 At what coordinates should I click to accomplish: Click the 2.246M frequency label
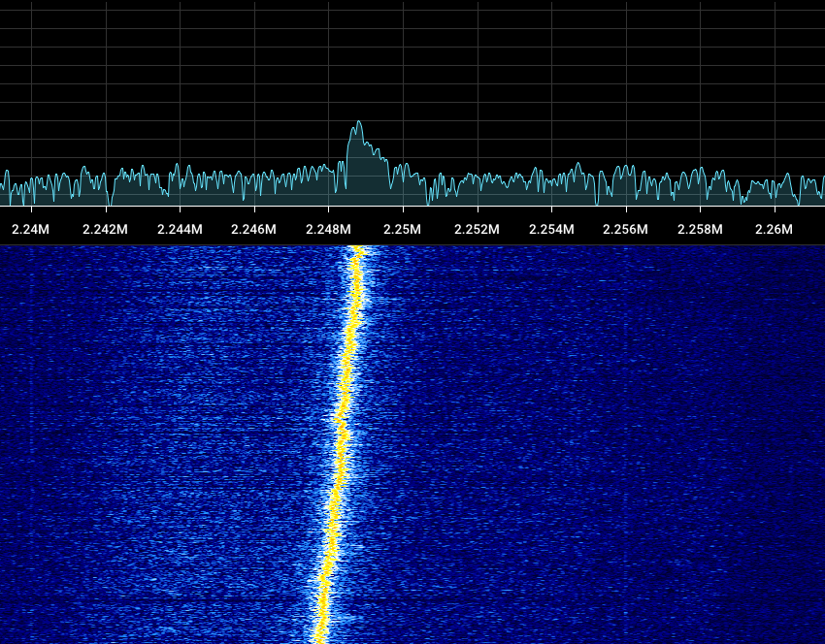coord(253,230)
